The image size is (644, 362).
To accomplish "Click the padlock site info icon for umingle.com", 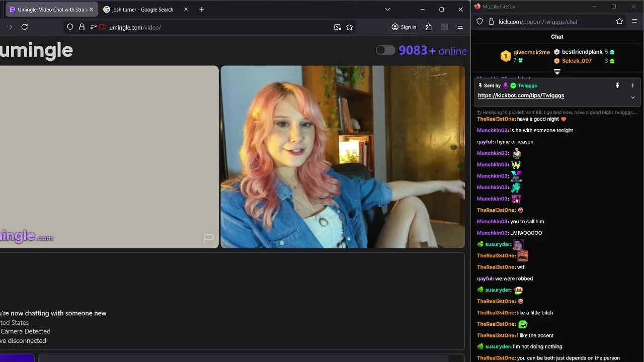I will (x=82, y=27).
